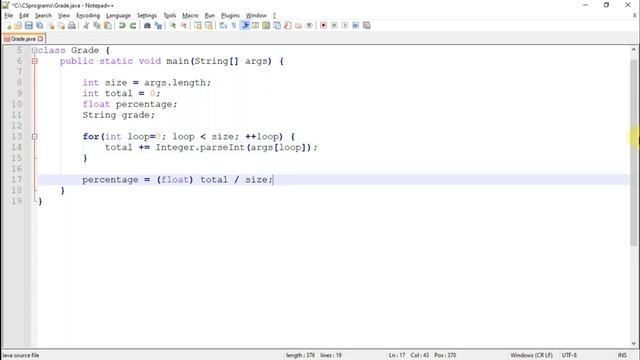Screen dimensions: 640x360
Task: Close the Grade.java tab with its X
Action: click(x=40, y=39)
